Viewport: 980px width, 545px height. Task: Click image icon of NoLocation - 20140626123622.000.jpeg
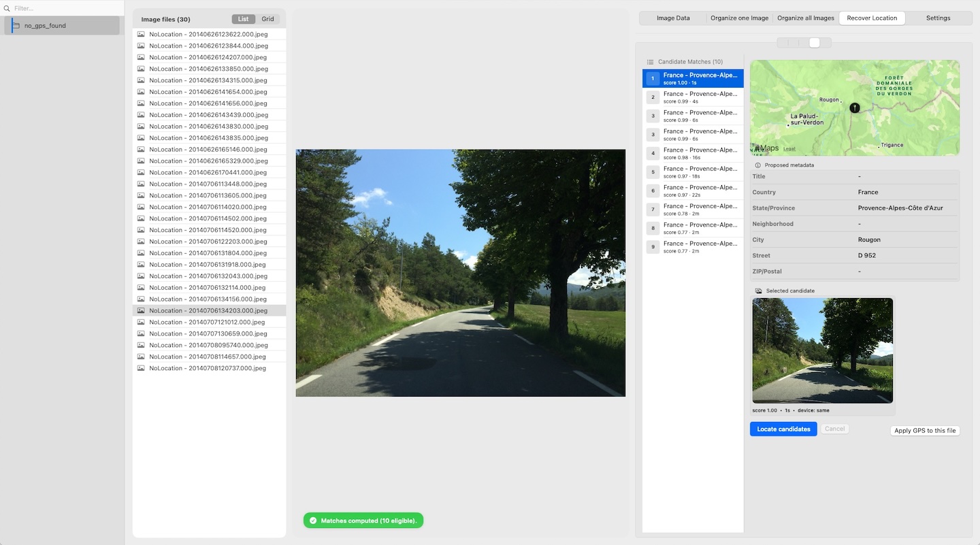141,34
